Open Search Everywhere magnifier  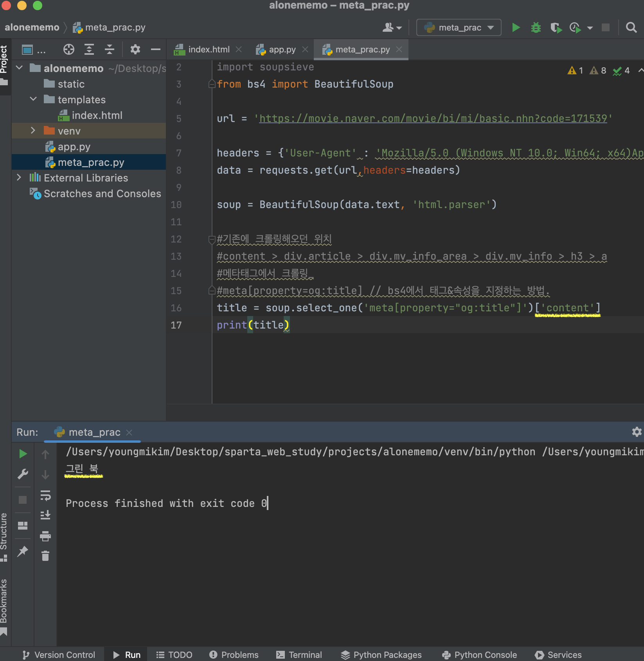click(x=631, y=27)
